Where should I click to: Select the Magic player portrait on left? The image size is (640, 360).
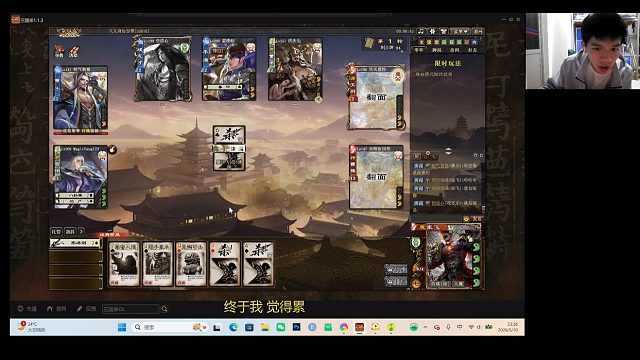click(x=80, y=177)
